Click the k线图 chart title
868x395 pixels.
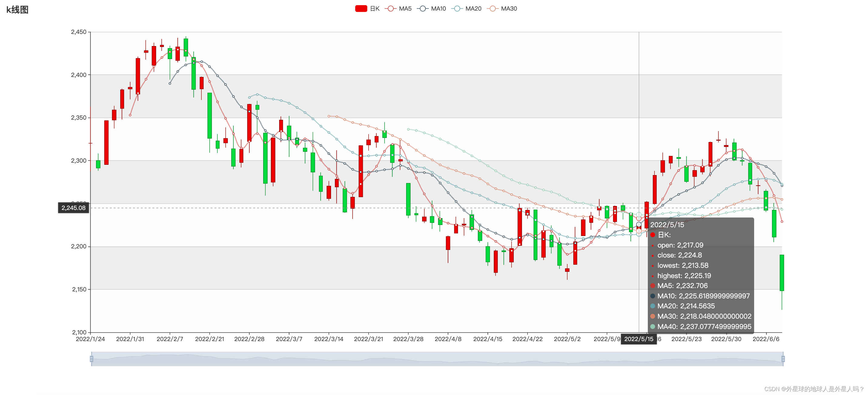(17, 10)
